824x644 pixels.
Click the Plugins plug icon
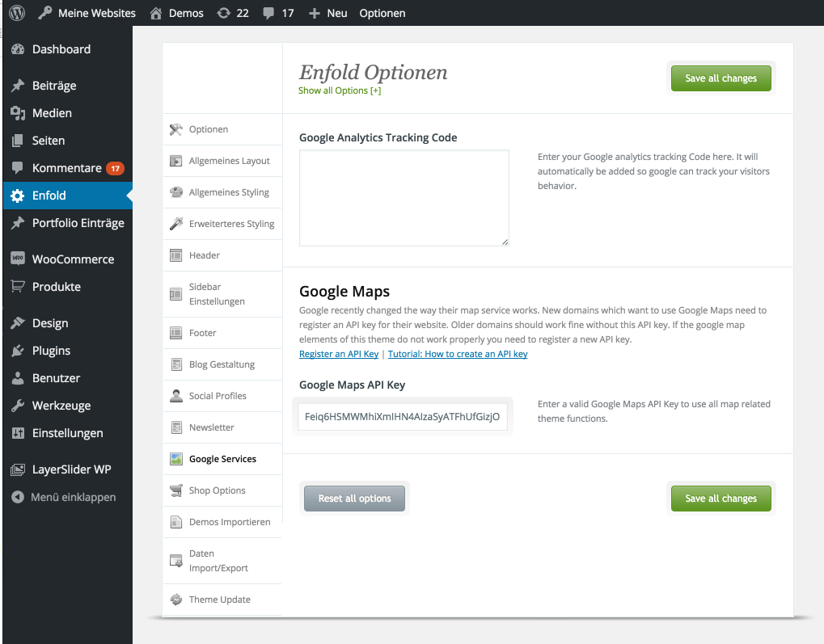pos(18,351)
